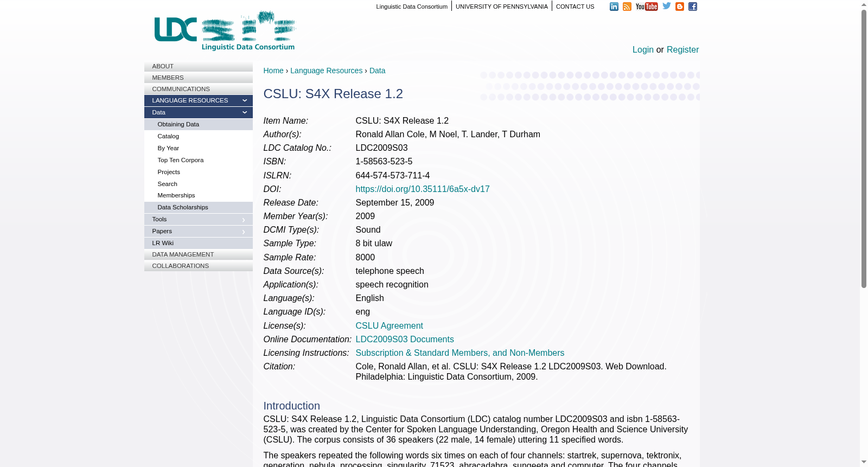Click the Introduction section heading
This screenshot has width=868, height=467.
click(292, 406)
